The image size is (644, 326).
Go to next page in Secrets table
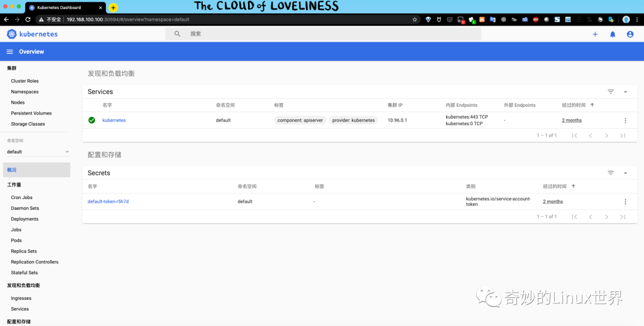tap(606, 217)
